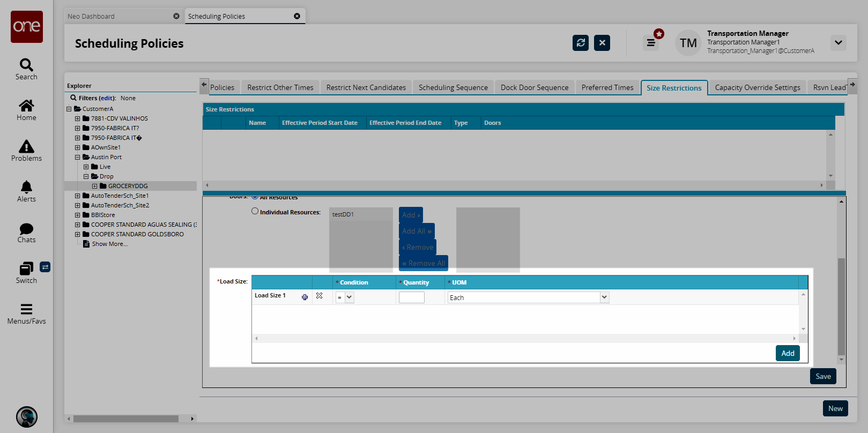Click the Save button
The width and height of the screenshot is (868, 433).
[823, 376]
